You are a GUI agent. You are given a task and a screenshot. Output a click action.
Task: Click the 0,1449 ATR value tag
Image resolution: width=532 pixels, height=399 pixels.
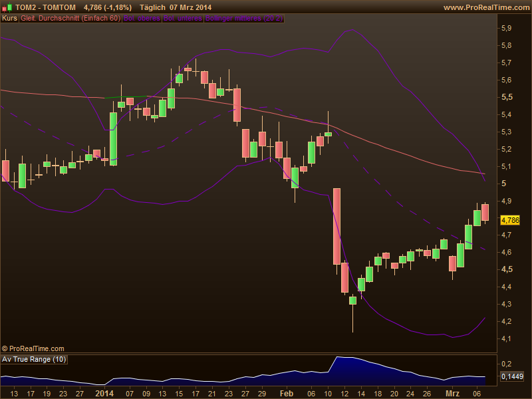511,376
